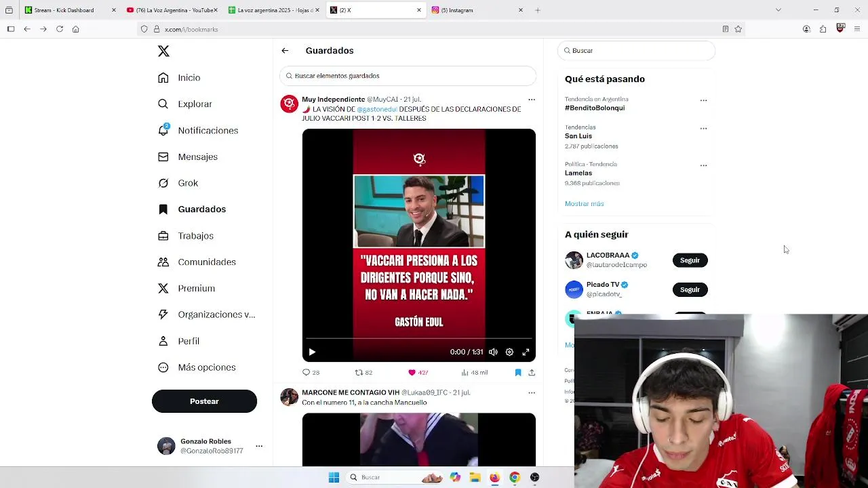Open Mensajes section
Image resolution: width=868 pixels, height=488 pixels.
188,157
